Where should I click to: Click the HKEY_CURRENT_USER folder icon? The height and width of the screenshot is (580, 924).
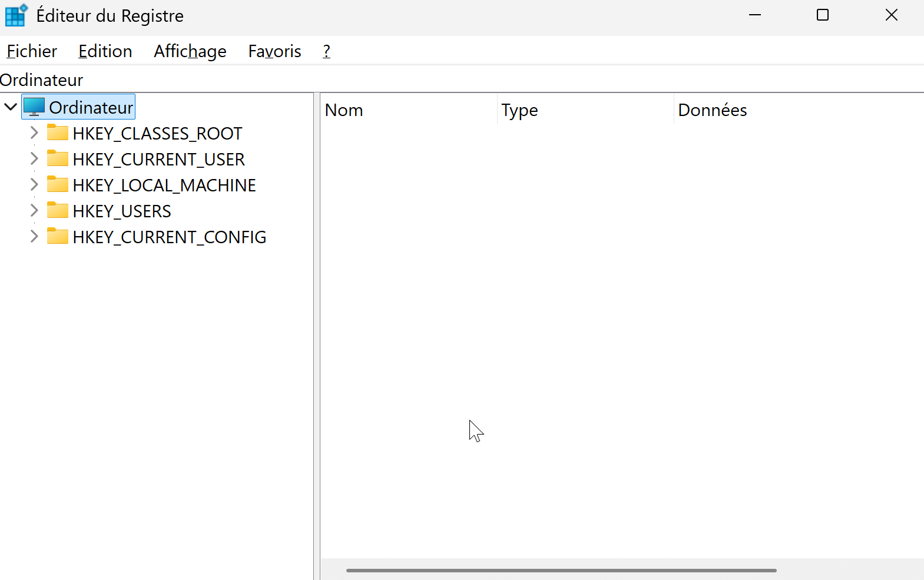[58, 158]
